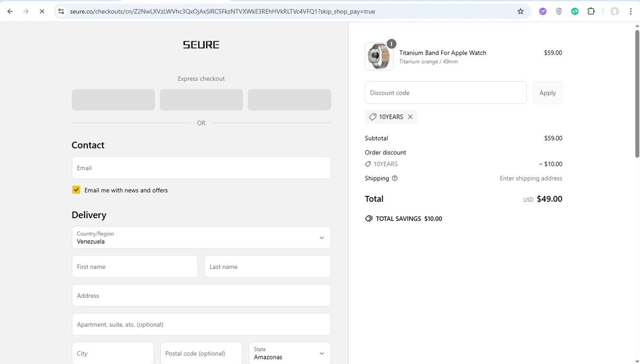Click the $49.00 total amount
This screenshot has height=364, width=640.
[550, 199]
